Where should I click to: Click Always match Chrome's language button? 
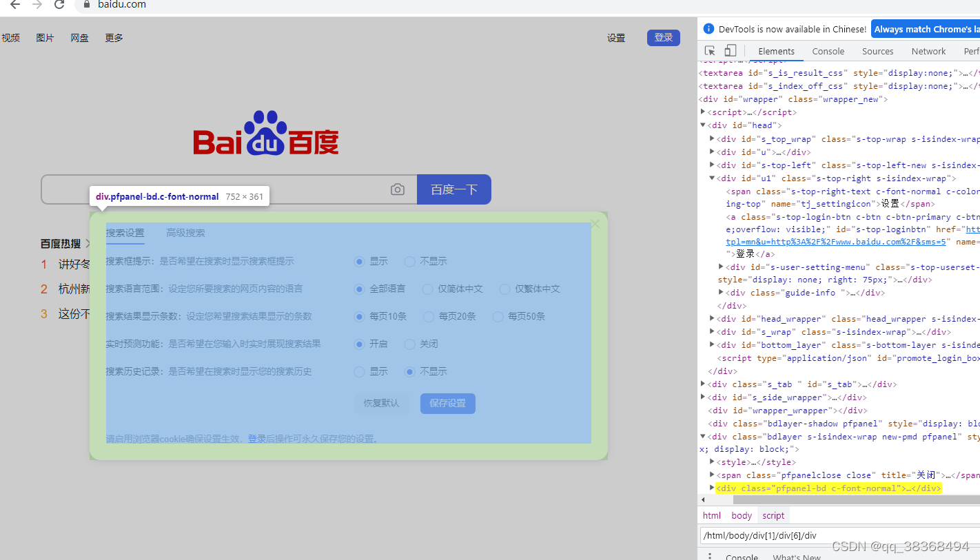pos(926,29)
